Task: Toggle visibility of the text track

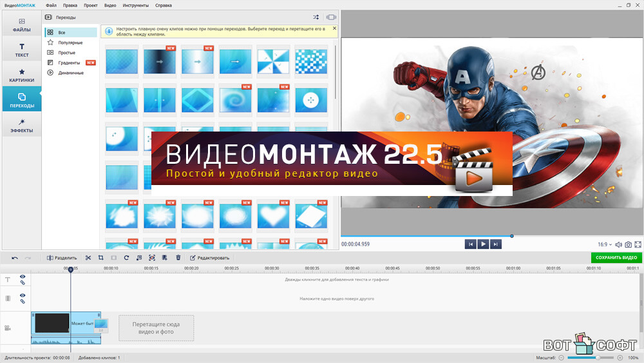Action: coord(23,277)
